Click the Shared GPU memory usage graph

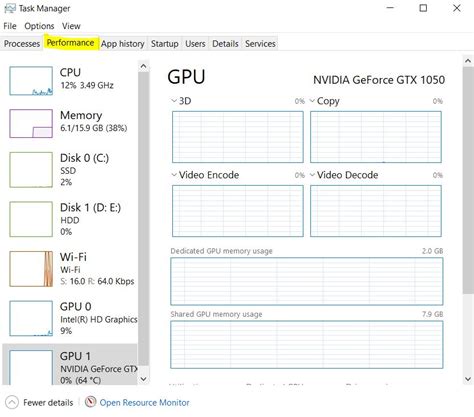pyautogui.click(x=307, y=345)
